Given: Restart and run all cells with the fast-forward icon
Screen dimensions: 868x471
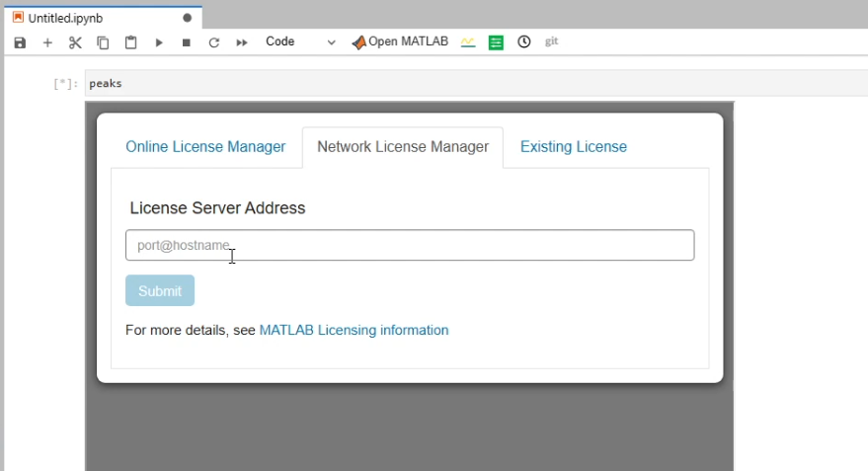Looking at the screenshot, I should [242, 42].
